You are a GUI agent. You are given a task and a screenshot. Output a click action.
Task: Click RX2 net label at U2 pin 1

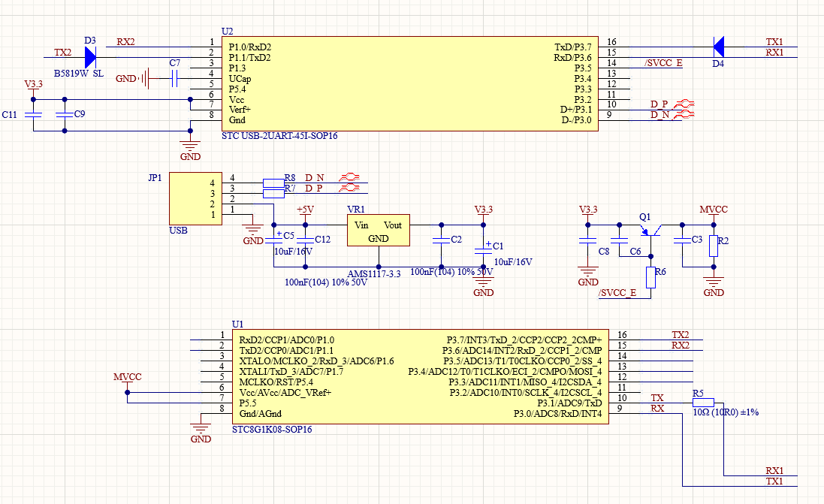pos(125,42)
